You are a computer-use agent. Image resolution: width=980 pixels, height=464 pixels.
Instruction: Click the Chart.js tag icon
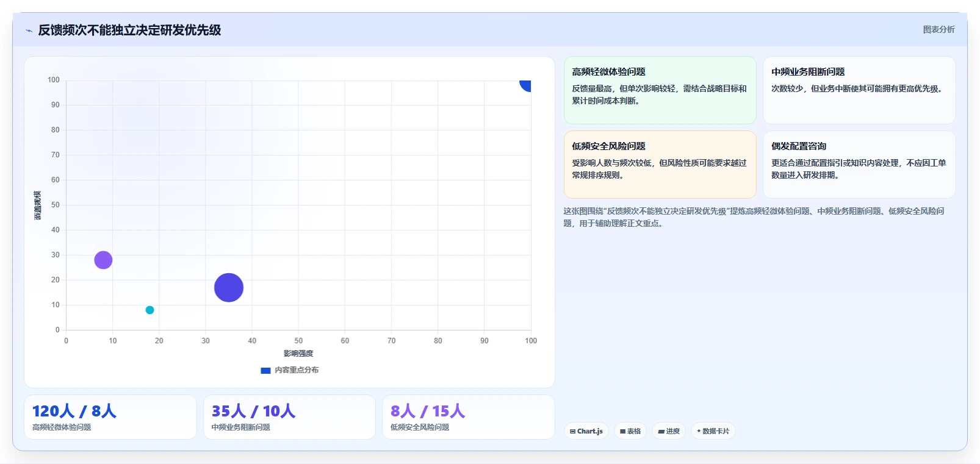(x=572, y=431)
